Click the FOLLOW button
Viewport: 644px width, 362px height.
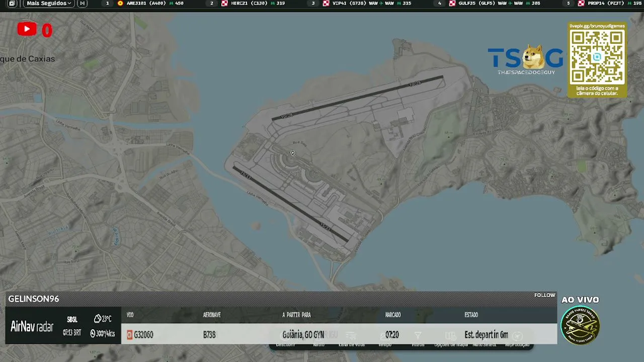click(x=544, y=295)
